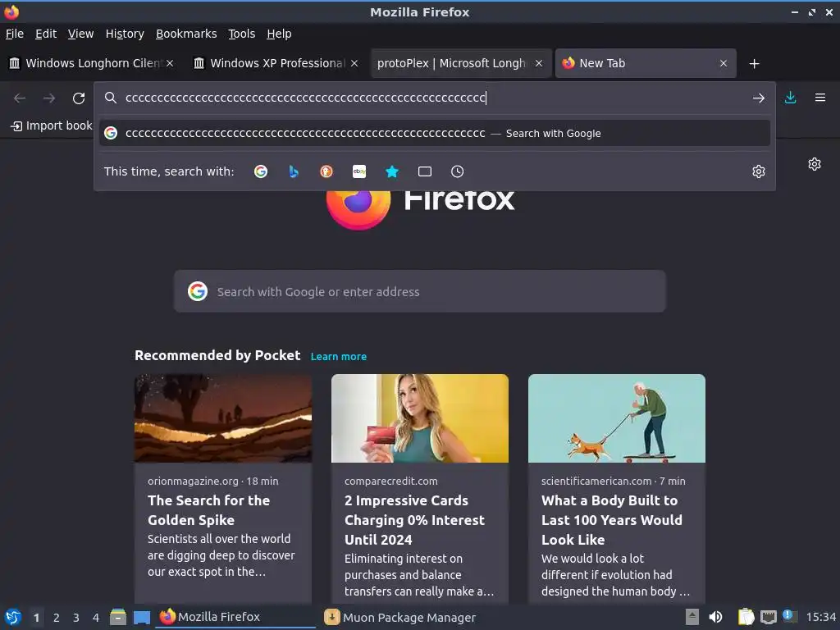Search in Bookmarks with the star icon
The image size is (840, 630).
coord(392,171)
